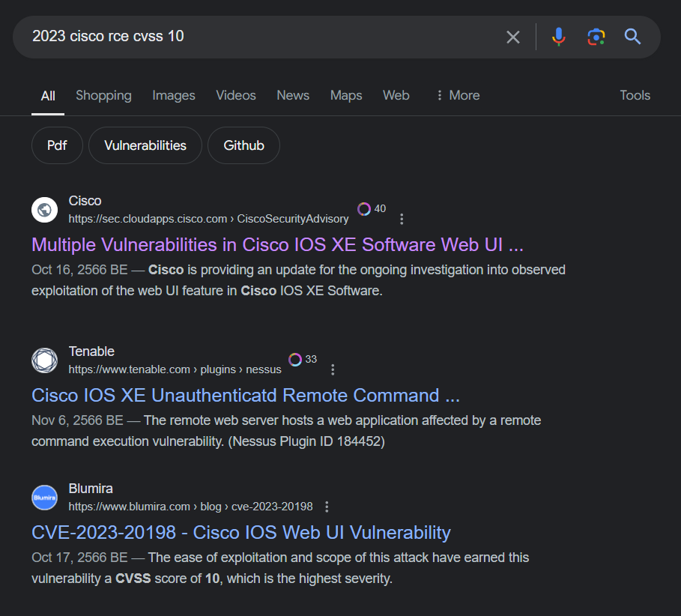The width and height of the screenshot is (681, 616).
Task: Click the Blumira site favicon
Action: 45,498
